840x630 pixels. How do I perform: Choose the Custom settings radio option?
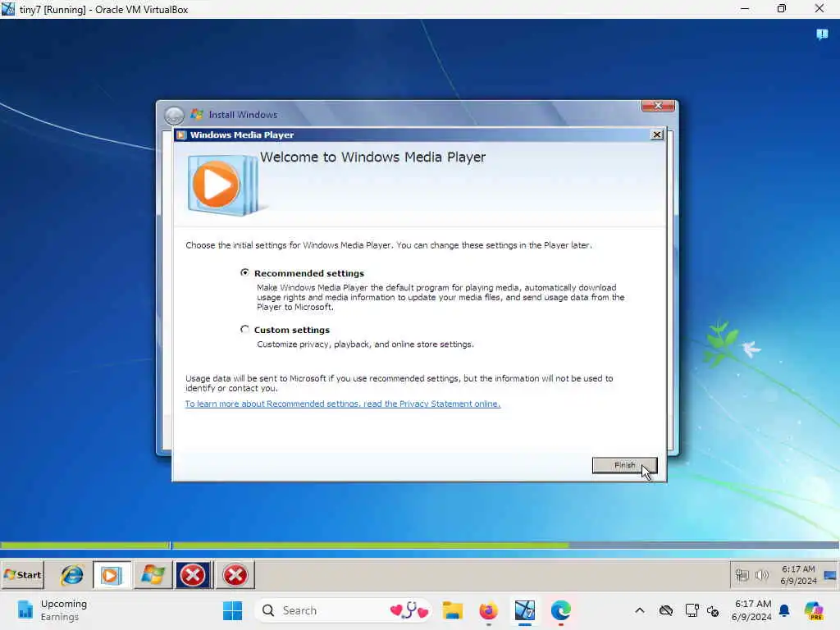(244, 330)
